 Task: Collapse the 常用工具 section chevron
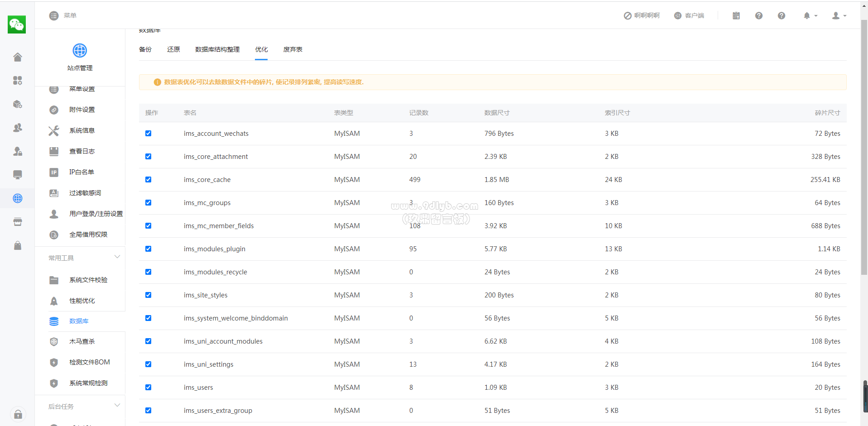click(x=117, y=257)
